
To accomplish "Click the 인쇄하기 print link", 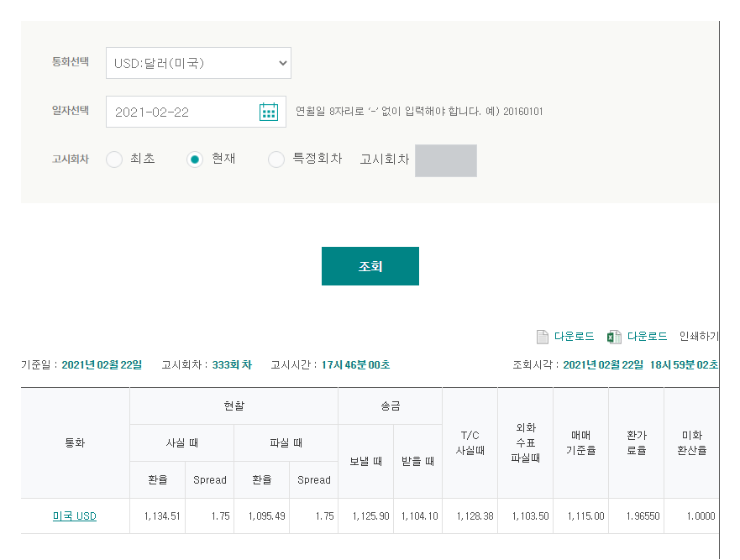I will [x=699, y=337].
